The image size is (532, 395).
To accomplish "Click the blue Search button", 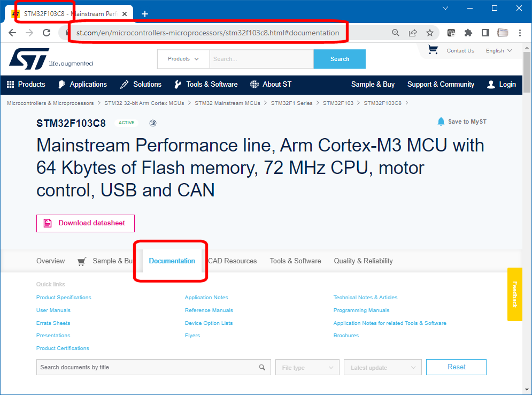I will tap(340, 59).
